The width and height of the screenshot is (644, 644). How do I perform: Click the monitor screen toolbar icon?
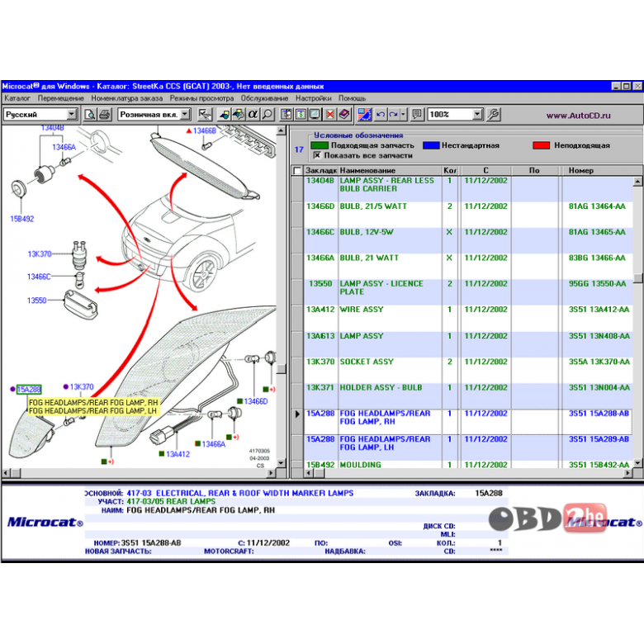[x=315, y=114]
